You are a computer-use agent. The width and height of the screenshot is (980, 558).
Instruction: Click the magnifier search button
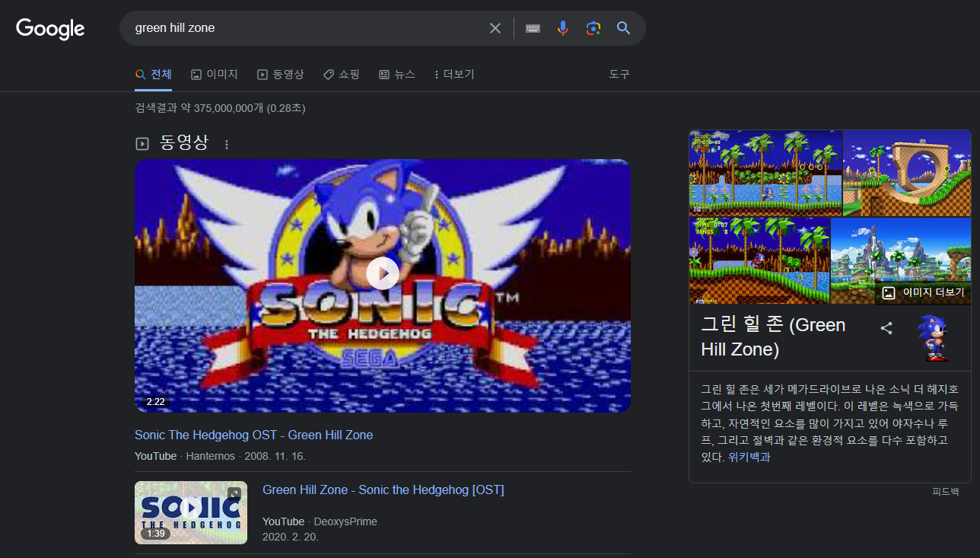pos(623,28)
